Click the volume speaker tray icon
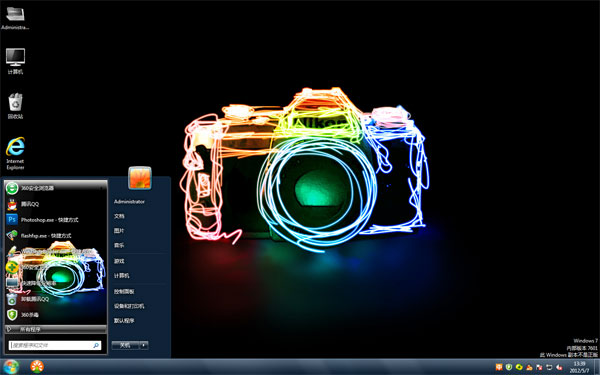The height and width of the screenshot is (375, 600). point(559,367)
